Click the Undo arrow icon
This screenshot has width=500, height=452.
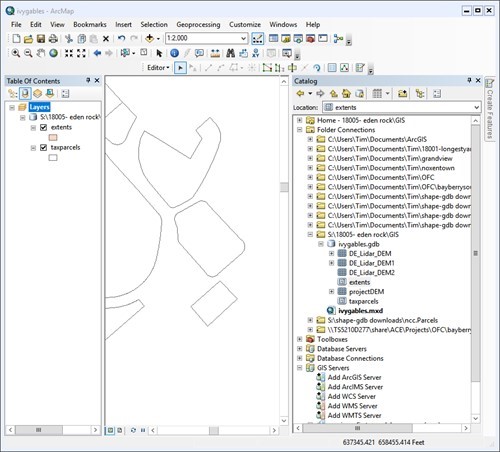point(122,39)
